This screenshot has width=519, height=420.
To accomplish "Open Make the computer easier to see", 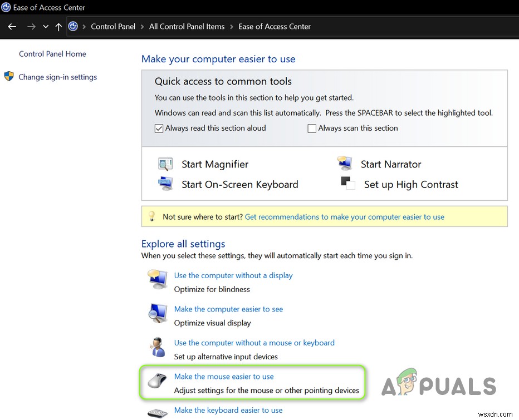I will tap(228, 309).
